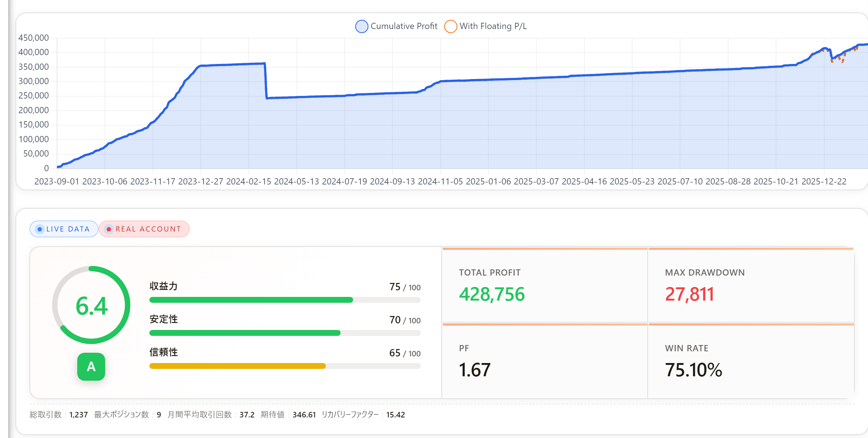The height and width of the screenshot is (438, 868).
Task: Click the 月間平均取引回数 value 37.2
Action: 247,415
